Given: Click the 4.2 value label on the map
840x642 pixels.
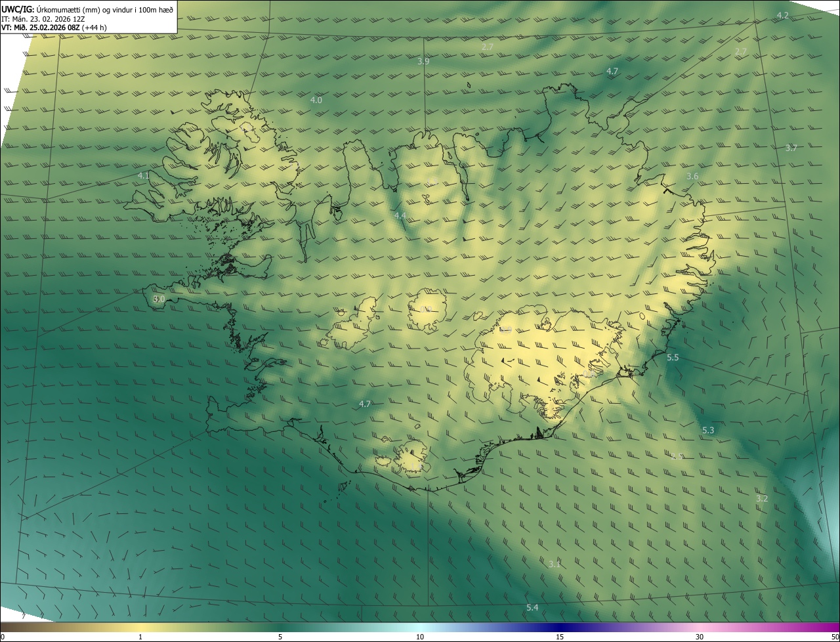Looking at the screenshot, I should click(782, 15).
